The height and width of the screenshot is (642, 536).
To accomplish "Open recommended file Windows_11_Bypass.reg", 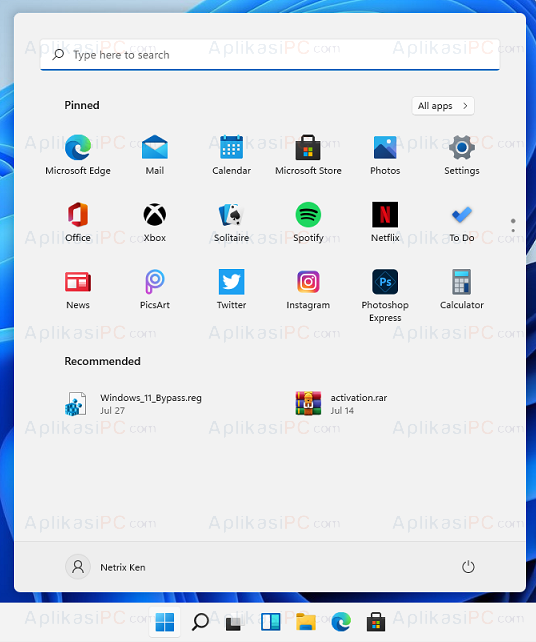I will click(133, 404).
